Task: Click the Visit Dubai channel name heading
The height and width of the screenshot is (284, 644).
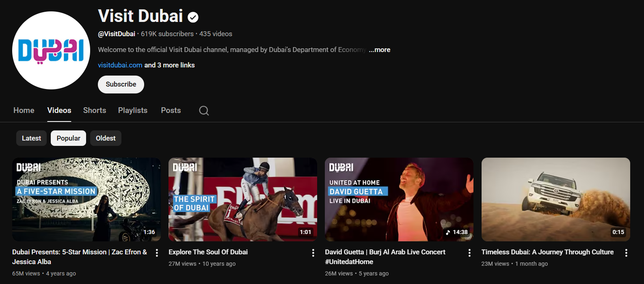Action: (x=140, y=16)
